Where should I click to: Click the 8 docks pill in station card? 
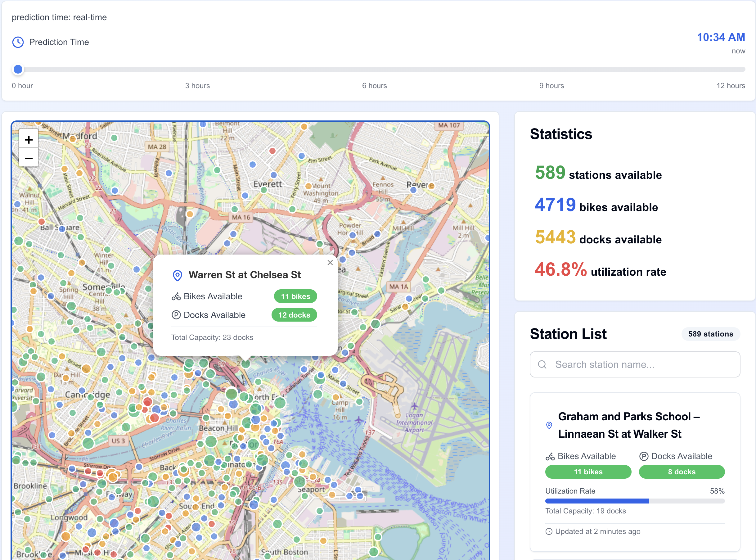682,472
